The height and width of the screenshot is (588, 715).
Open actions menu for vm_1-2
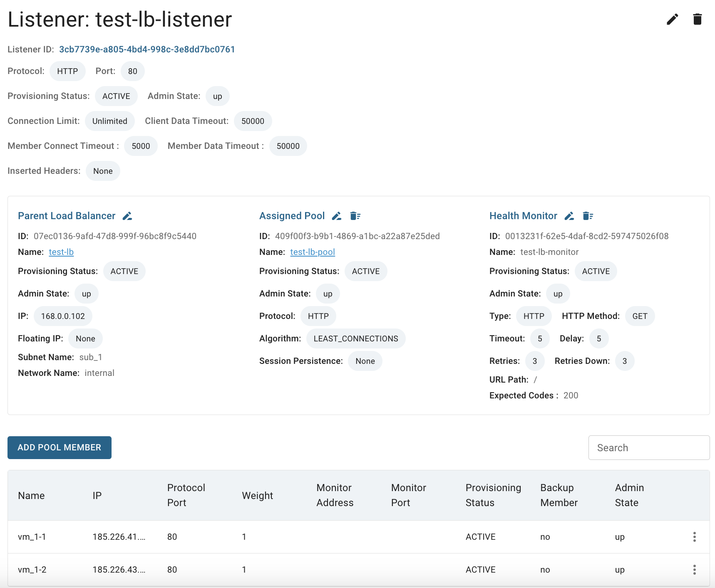(694, 570)
